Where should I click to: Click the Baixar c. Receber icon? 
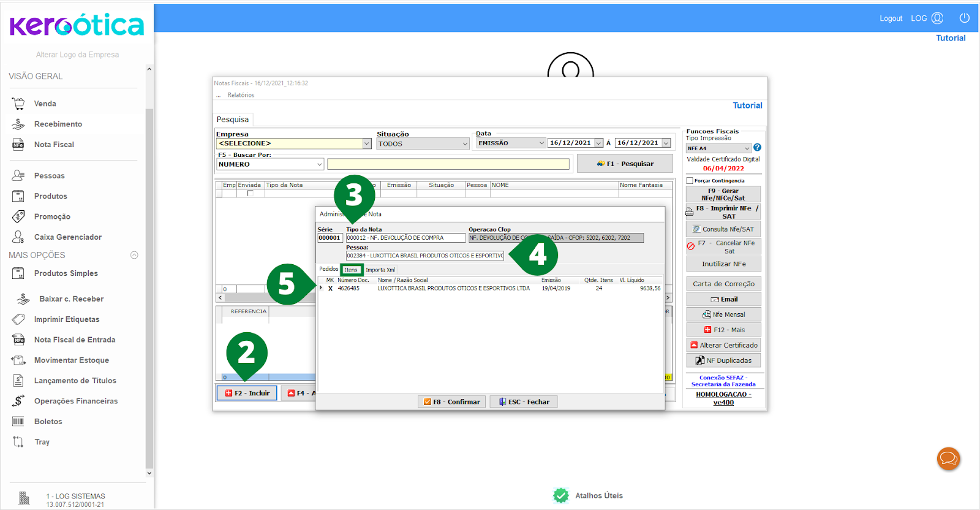point(23,299)
